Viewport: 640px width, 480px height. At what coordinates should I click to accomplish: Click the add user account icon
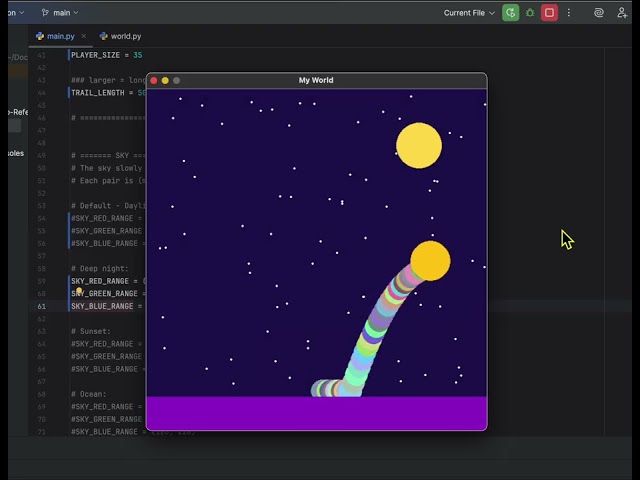622,13
